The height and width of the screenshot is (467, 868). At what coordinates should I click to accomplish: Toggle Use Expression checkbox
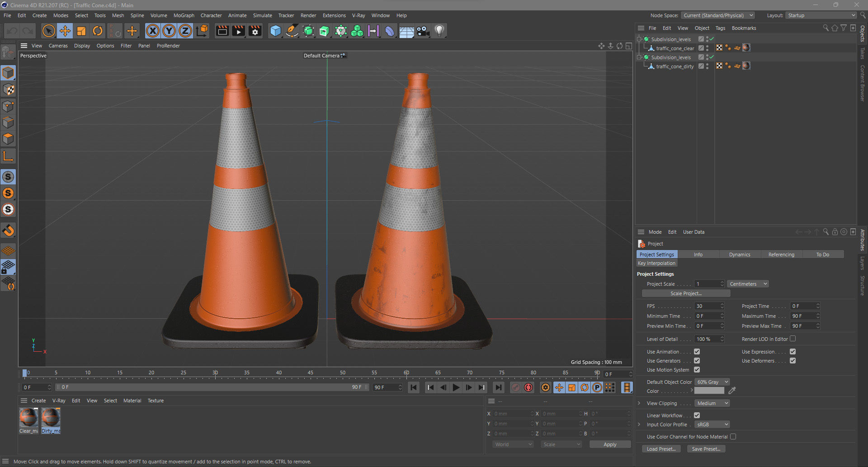point(793,352)
